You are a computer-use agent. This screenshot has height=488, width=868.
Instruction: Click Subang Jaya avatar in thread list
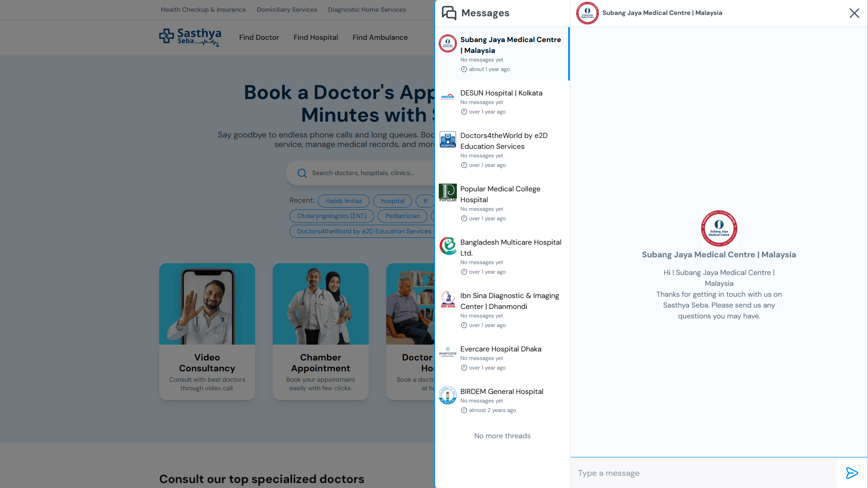click(x=448, y=43)
